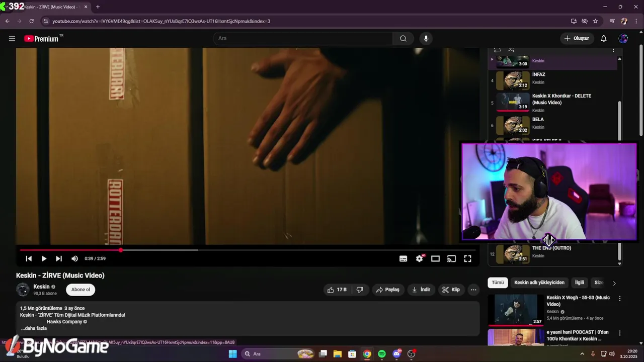Focus the YouTube search field Ara
This screenshot has height=362, width=644.
(303, 39)
